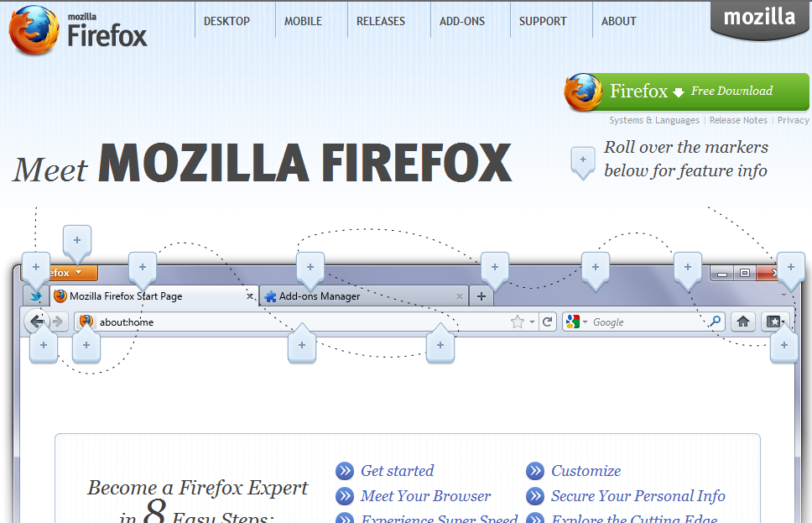812x523 pixels.
Task: Click the site identity Firefox icon in address bar
Action: click(86, 322)
